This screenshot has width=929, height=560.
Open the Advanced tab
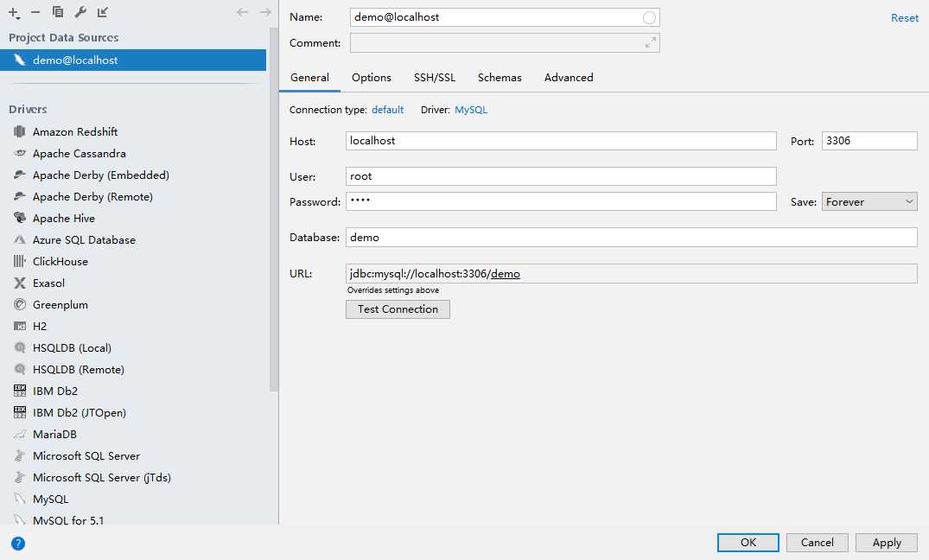pyautogui.click(x=569, y=78)
